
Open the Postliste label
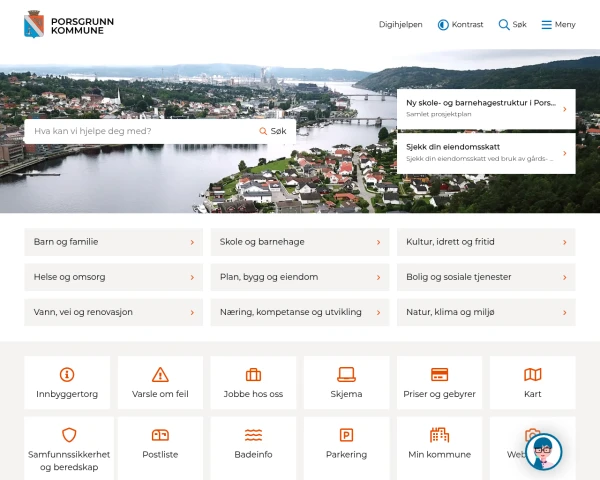coord(160,454)
